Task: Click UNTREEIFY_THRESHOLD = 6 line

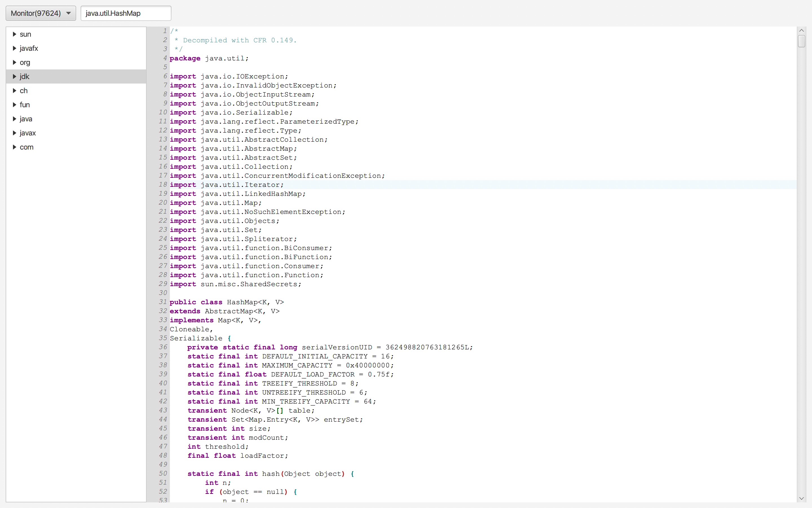Action: click(x=277, y=393)
